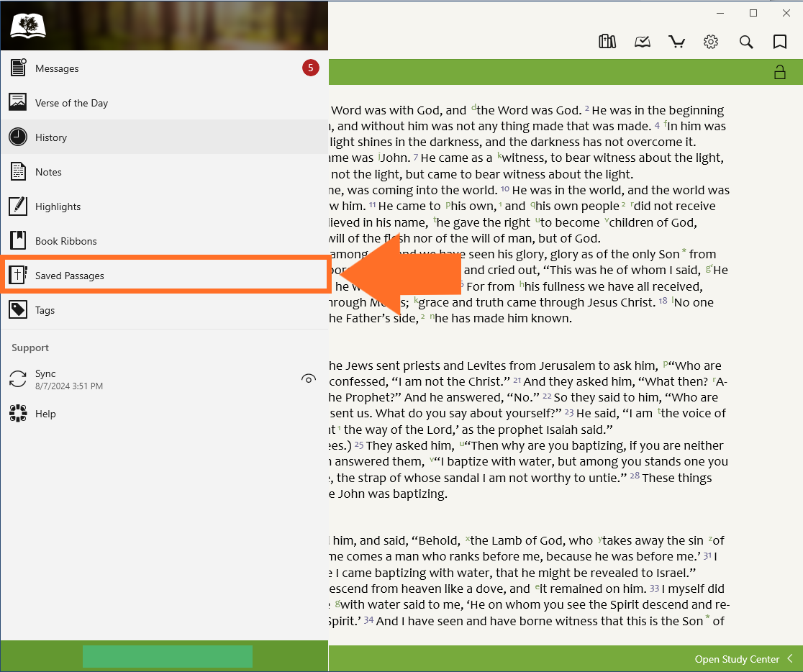This screenshot has height=672, width=803.
Task: Open Saved Passages
Action: pyautogui.click(x=69, y=276)
